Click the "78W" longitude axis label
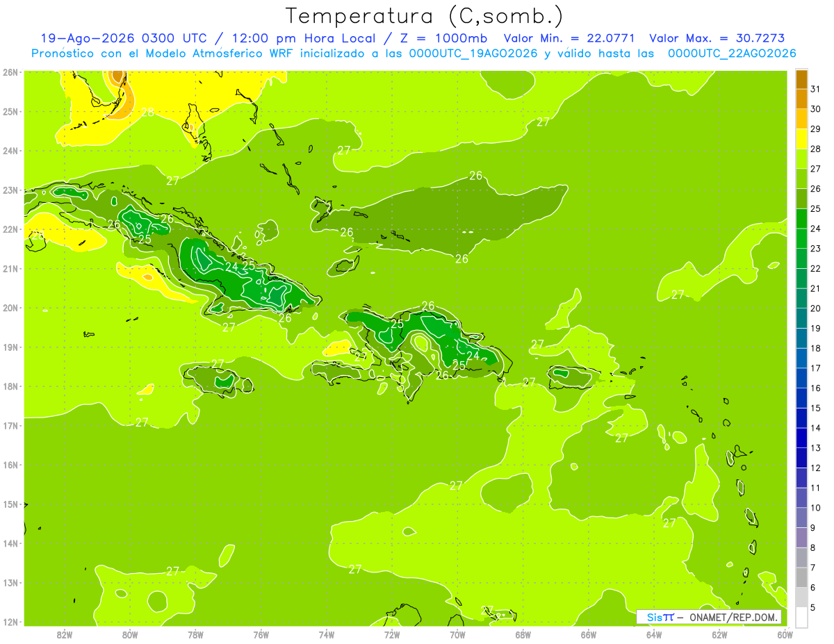834x644 pixels. click(x=195, y=634)
